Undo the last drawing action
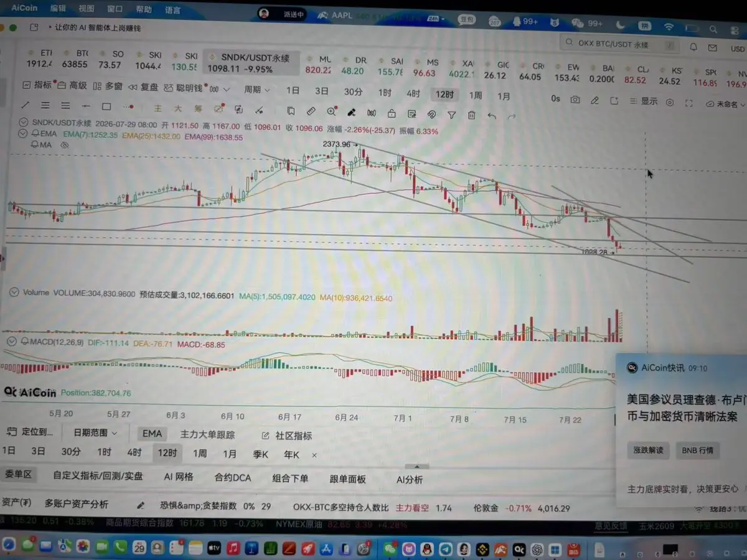 pos(492,116)
